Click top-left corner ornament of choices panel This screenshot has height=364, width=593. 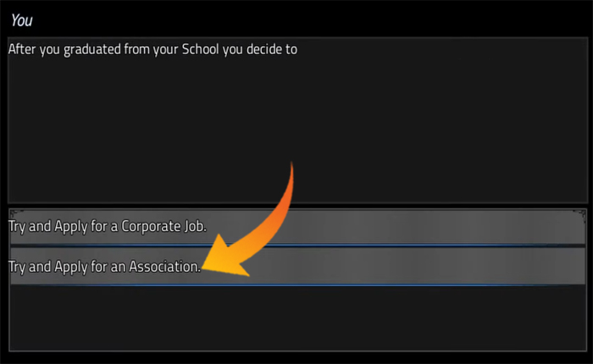(x=13, y=212)
